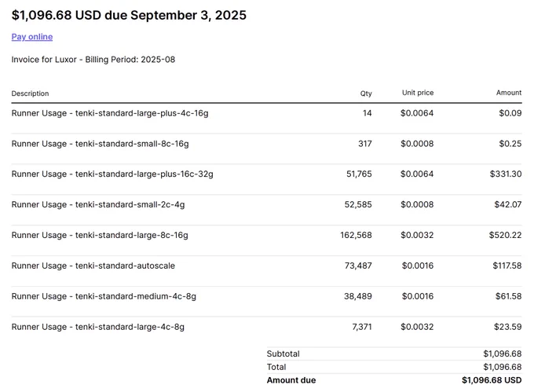Image resolution: width=534 pixels, height=392 pixels.
Task: Click the invoice amount due heading
Action: [129, 16]
